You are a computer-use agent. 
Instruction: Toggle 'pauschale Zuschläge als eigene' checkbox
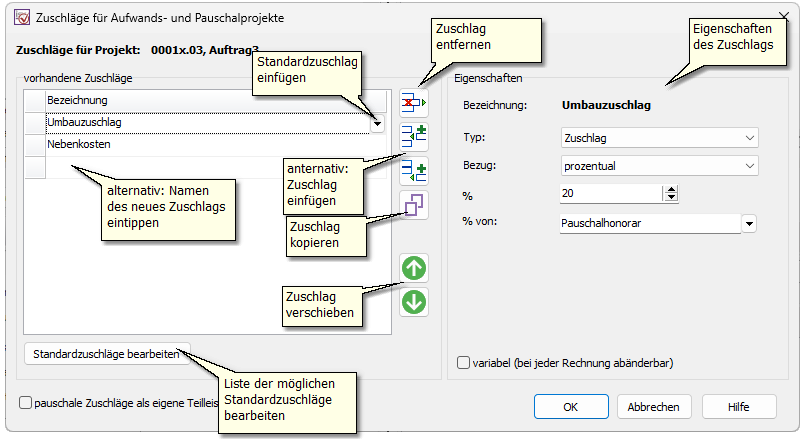[26, 402]
